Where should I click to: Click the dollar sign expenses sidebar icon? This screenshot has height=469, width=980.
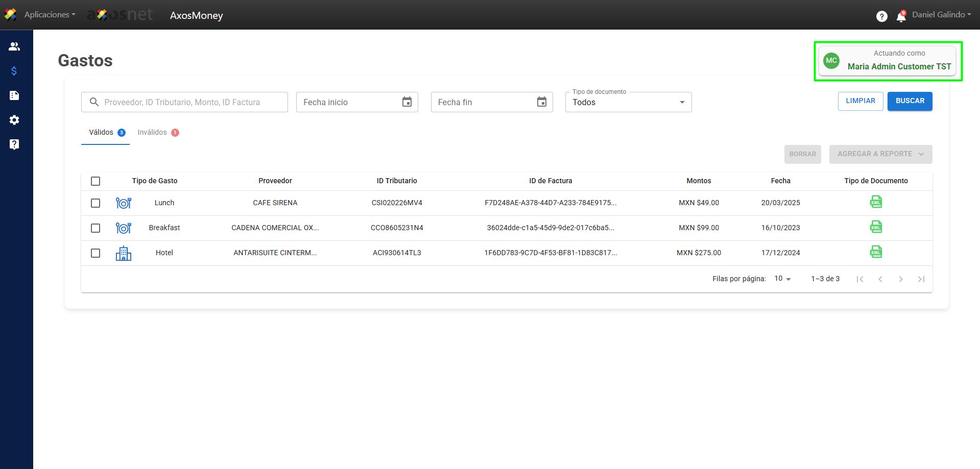pyautogui.click(x=14, y=71)
